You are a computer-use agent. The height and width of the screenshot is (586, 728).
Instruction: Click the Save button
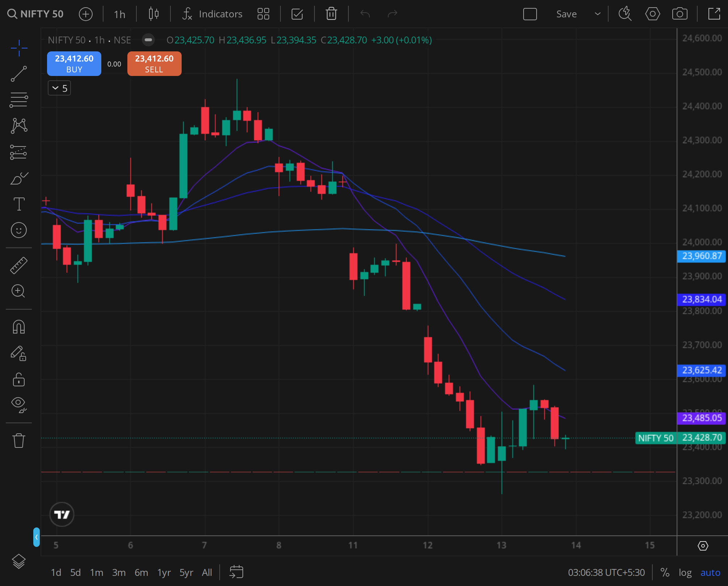(567, 14)
